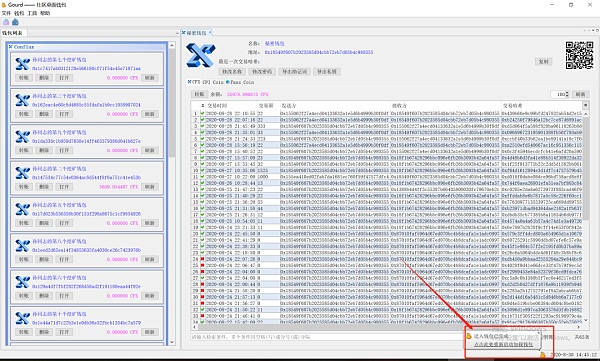
Task: Click the 转账 button next to the balance
Action: pos(199,94)
